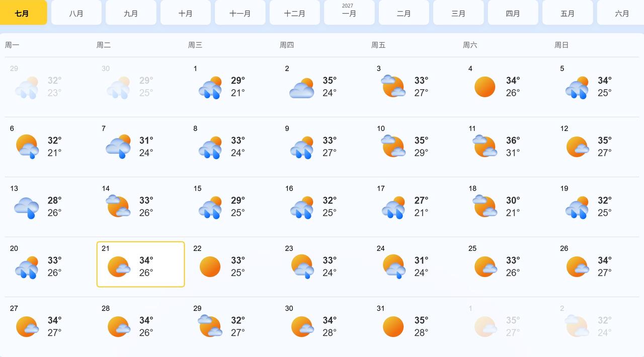Click the sunny icon on July 22

[x=210, y=266]
